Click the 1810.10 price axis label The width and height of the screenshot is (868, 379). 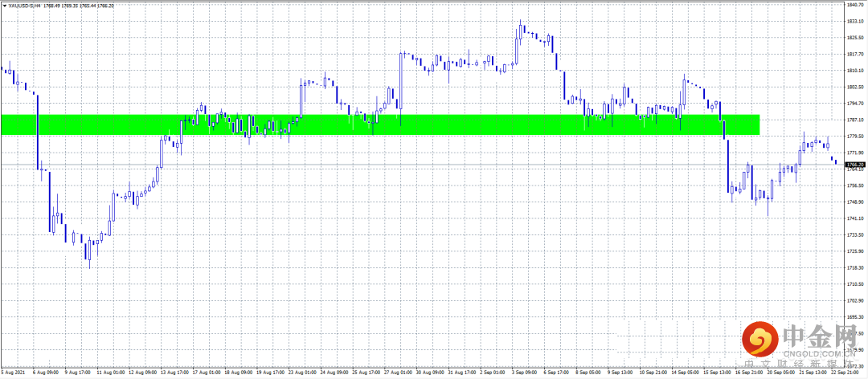pyautogui.click(x=856, y=71)
